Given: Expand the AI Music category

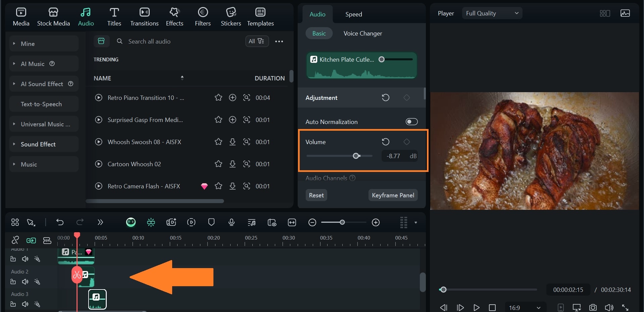Looking at the screenshot, I should point(44,64).
